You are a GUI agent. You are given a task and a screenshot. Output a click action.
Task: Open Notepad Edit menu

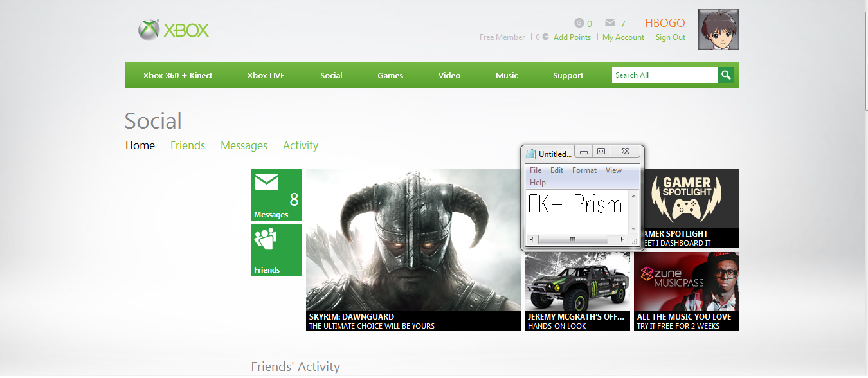557,170
